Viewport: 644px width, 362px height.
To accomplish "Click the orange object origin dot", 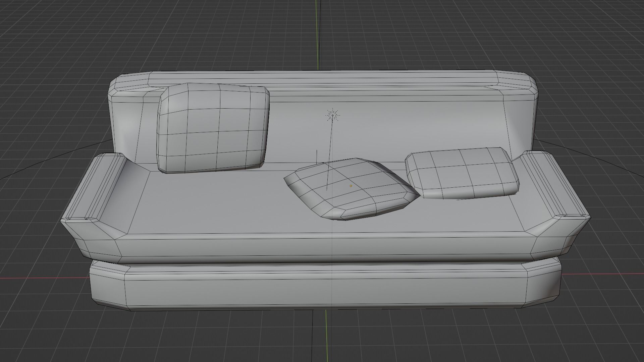I will pyautogui.click(x=351, y=186).
